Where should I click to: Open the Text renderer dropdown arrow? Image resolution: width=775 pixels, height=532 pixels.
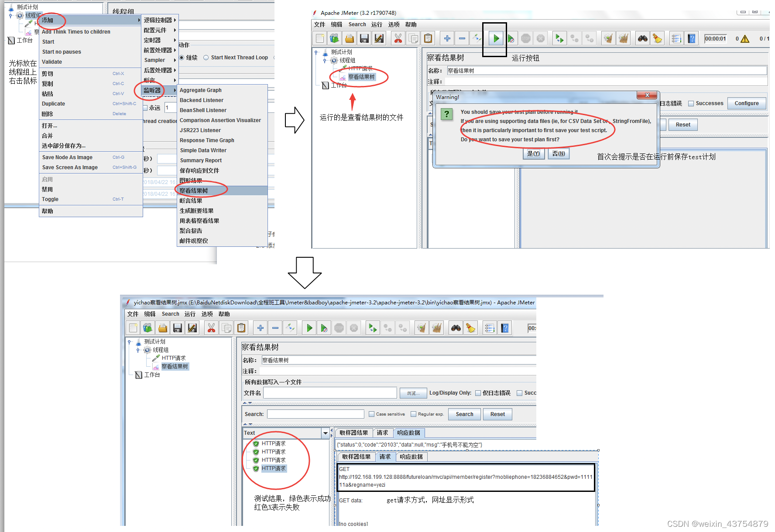click(325, 433)
